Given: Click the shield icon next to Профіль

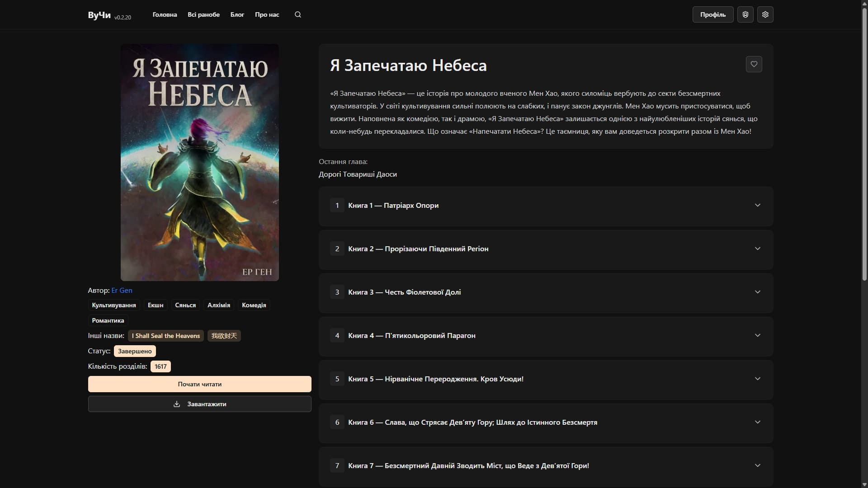Looking at the screenshot, I should (x=745, y=14).
